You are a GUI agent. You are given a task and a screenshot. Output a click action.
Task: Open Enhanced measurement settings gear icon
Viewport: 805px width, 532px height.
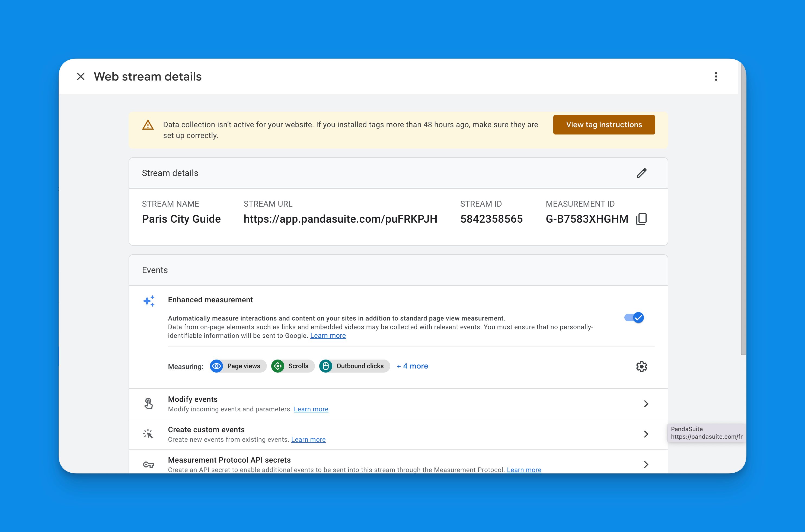641,366
